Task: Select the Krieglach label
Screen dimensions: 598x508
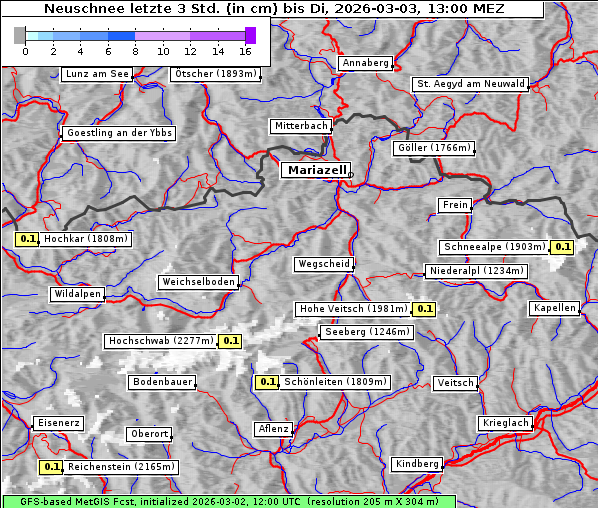Action: tap(505, 423)
